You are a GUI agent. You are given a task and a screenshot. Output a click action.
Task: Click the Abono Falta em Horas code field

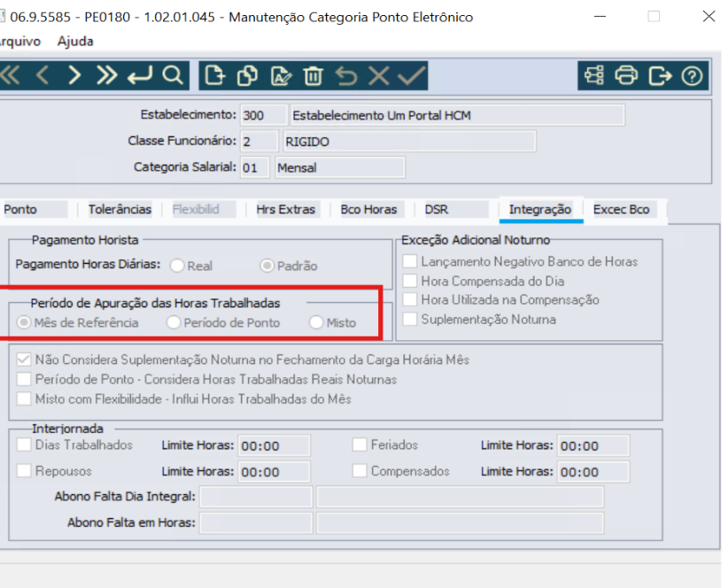[256, 523]
